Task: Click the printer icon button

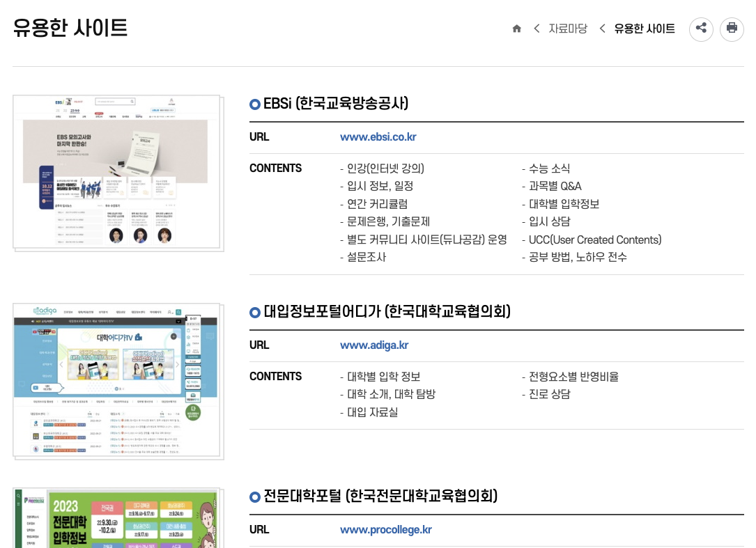Action: click(732, 29)
